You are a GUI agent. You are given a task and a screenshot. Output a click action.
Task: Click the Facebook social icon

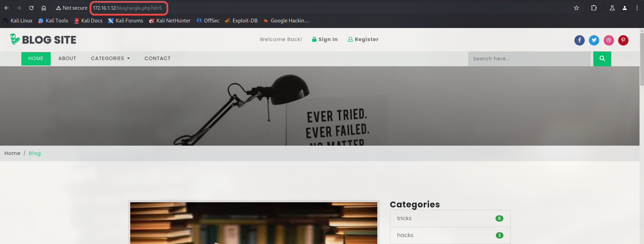[579, 40]
